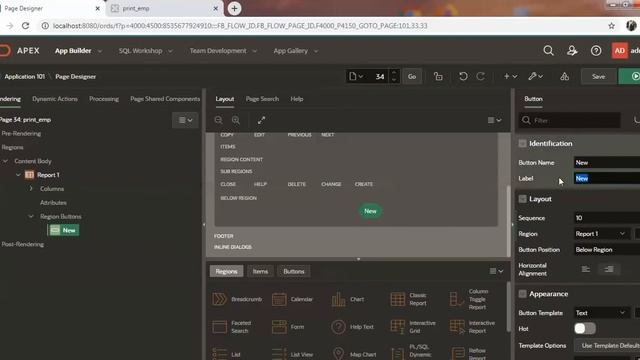The width and height of the screenshot is (640, 360).
Task: Open the SQL Workshop menu
Action: [145, 51]
